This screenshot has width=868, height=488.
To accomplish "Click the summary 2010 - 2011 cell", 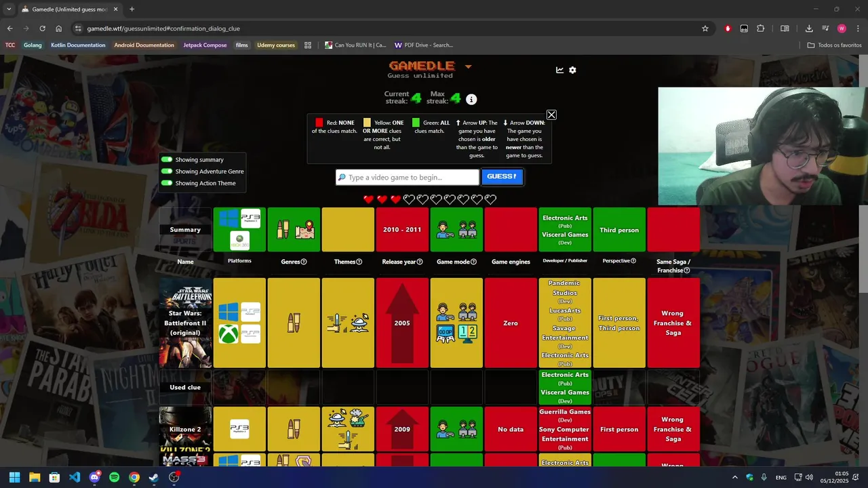I will pyautogui.click(x=402, y=230).
